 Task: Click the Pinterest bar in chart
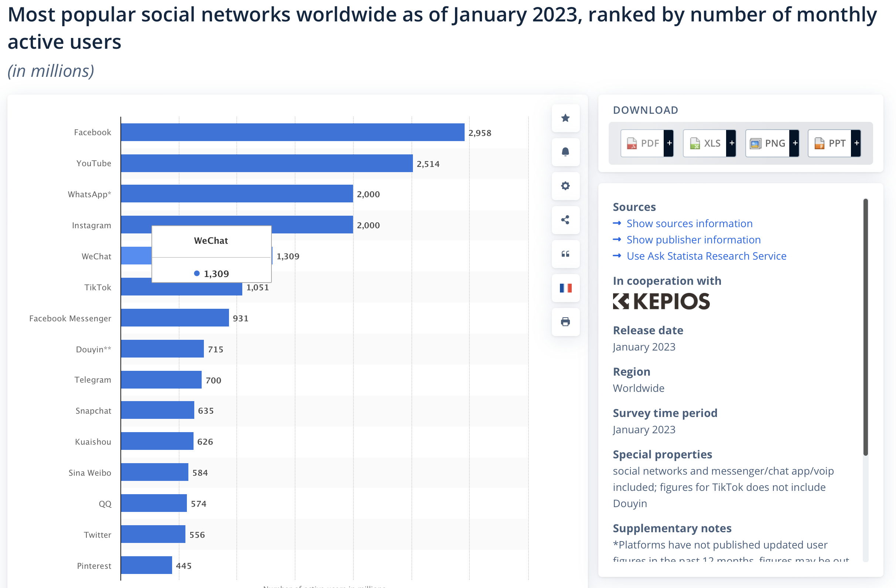tap(147, 565)
